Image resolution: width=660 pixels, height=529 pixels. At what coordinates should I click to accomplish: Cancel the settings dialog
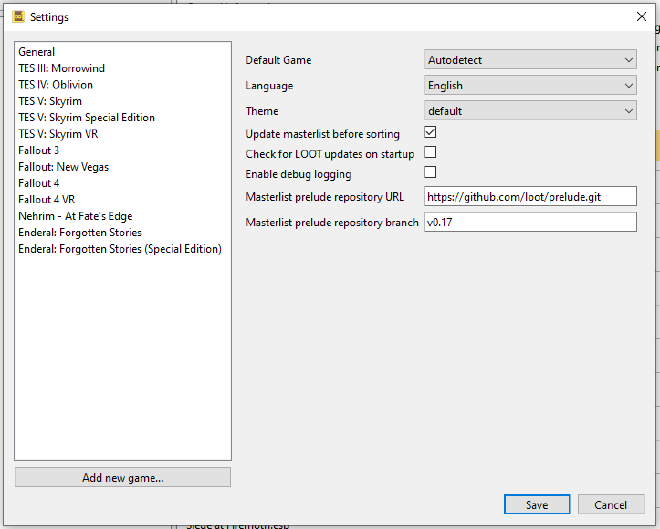coord(611,504)
